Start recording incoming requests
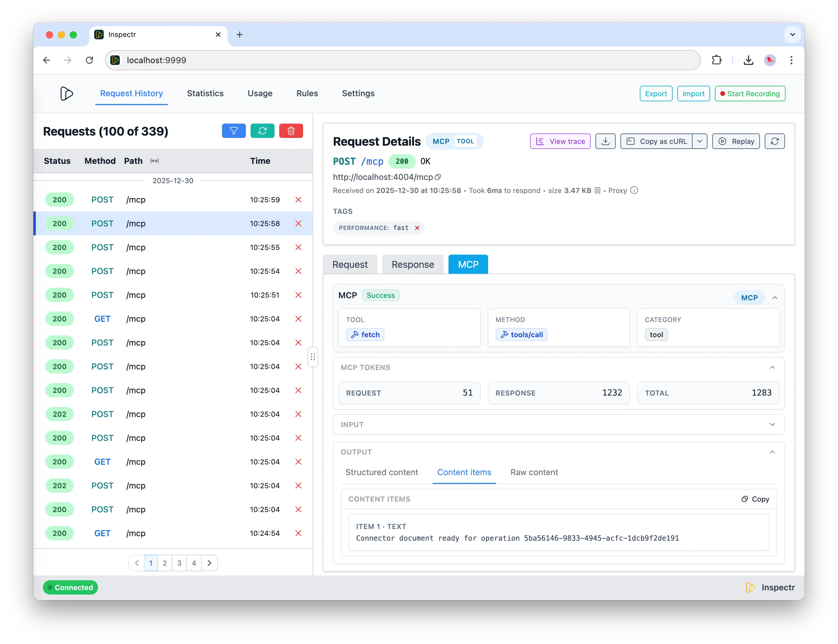Image resolution: width=838 pixels, height=644 pixels. (750, 93)
